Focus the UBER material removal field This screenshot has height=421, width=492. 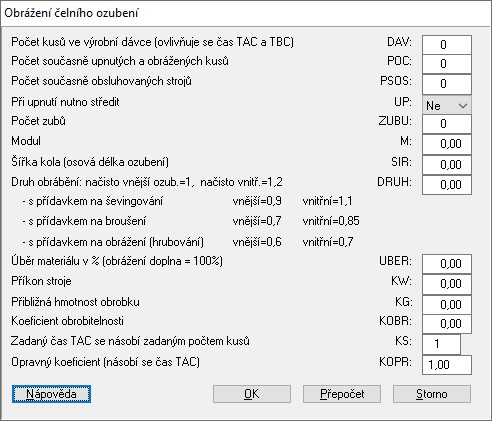point(447,264)
